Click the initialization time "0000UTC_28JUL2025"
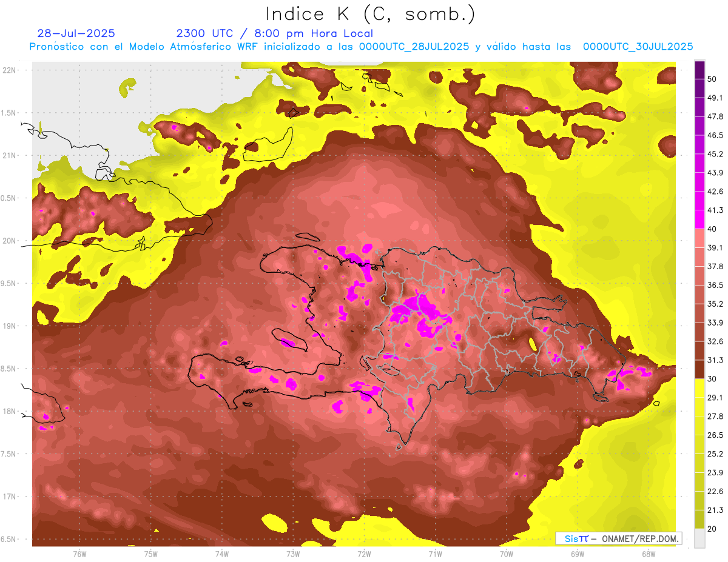The image size is (728, 562). 414,47
